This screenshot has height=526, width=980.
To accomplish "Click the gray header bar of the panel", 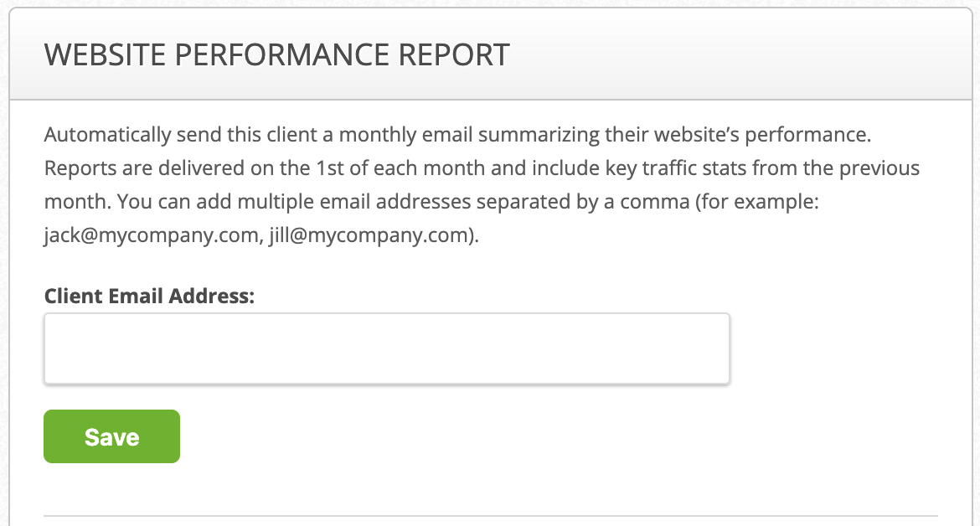I will tap(490, 54).
